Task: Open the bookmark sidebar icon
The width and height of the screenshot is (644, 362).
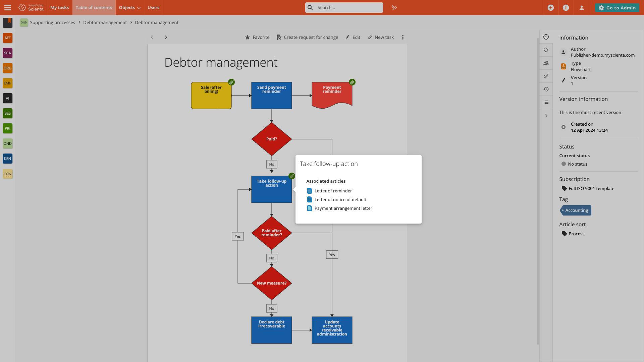Action: 7,22
